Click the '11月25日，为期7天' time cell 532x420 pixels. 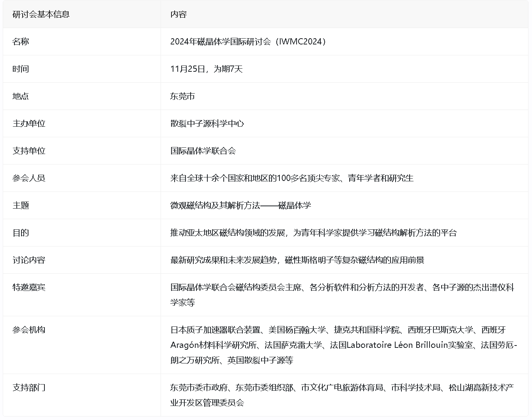pyautogui.click(x=206, y=69)
